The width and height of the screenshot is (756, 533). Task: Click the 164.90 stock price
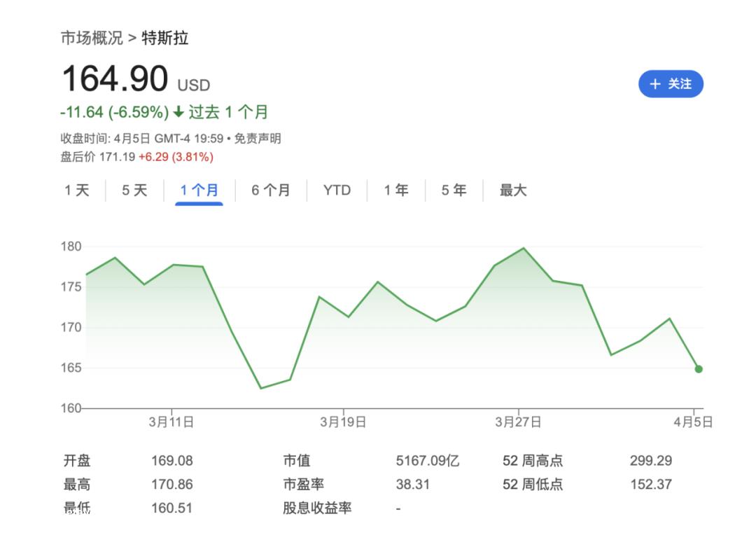pyautogui.click(x=115, y=78)
